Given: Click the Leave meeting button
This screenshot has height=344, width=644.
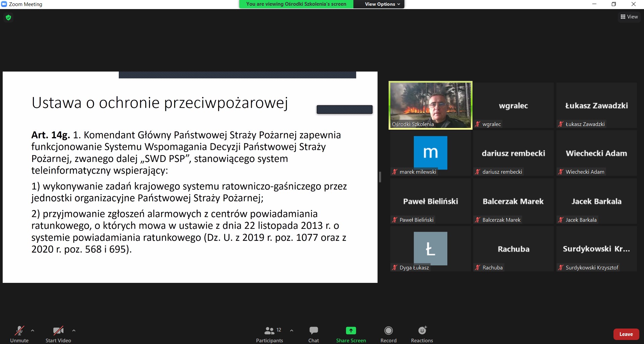Looking at the screenshot, I should pos(626,334).
